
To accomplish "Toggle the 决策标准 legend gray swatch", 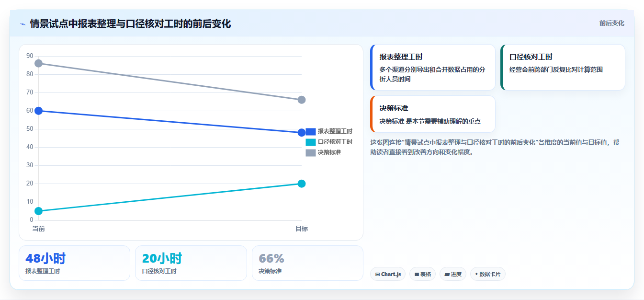I will point(311,152).
